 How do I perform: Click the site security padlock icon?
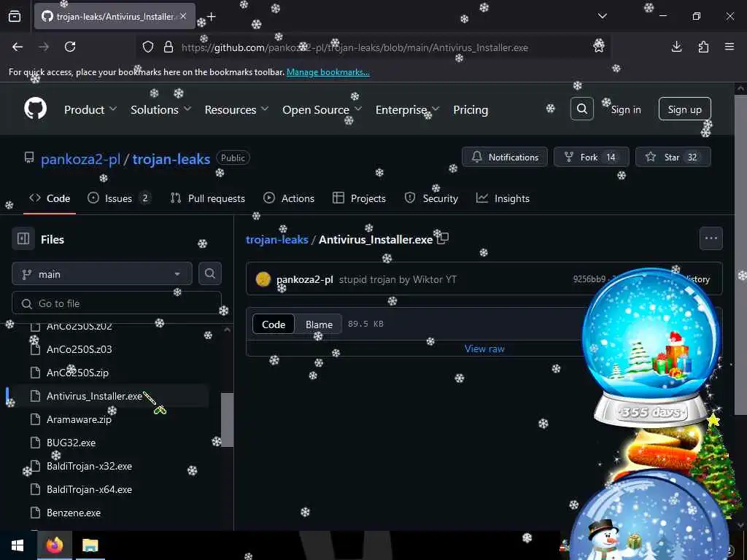point(169,47)
